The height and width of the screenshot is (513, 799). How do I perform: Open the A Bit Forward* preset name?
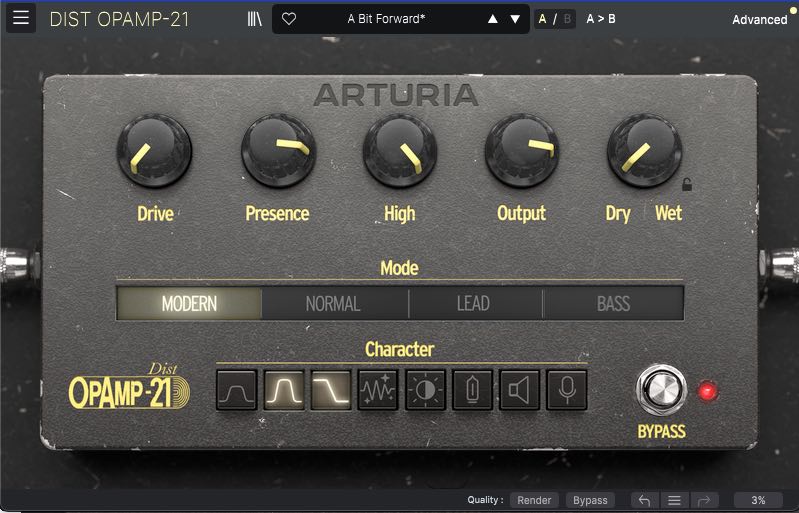tap(386, 19)
